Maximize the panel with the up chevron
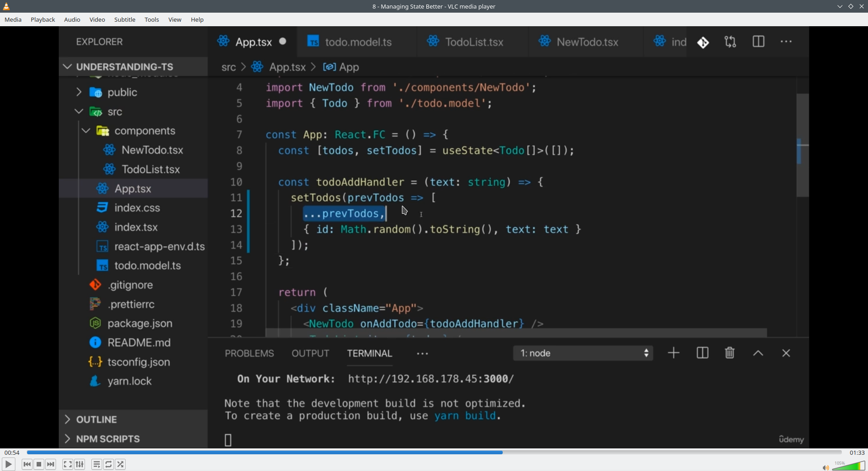 pyautogui.click(x=758, y=354)
